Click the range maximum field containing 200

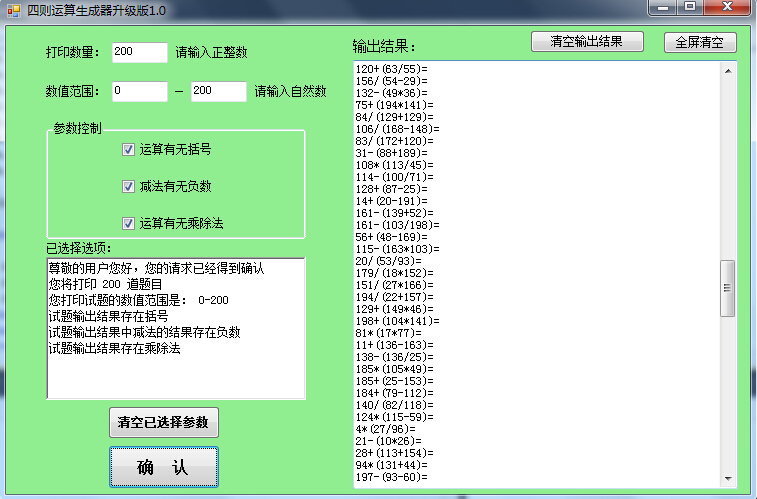(x=219, y=91)
